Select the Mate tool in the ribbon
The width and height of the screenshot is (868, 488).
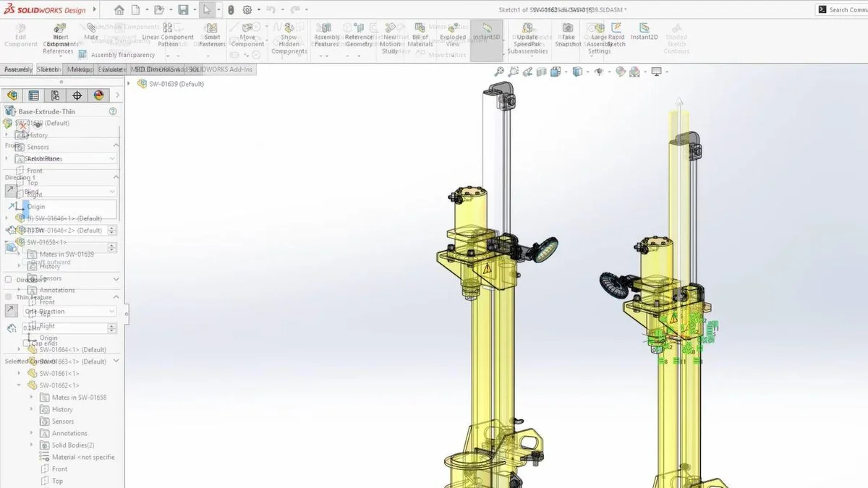tap(91, 32)
